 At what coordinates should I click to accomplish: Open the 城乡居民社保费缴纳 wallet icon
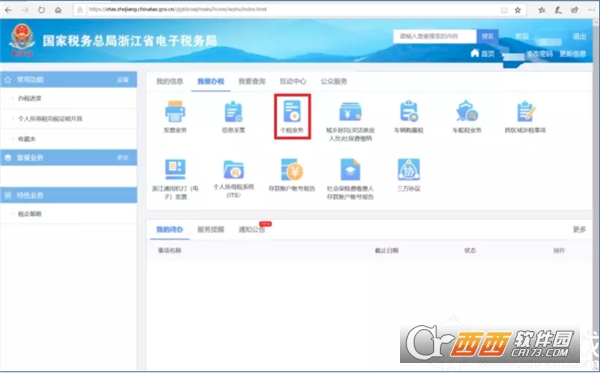[350, 111]
